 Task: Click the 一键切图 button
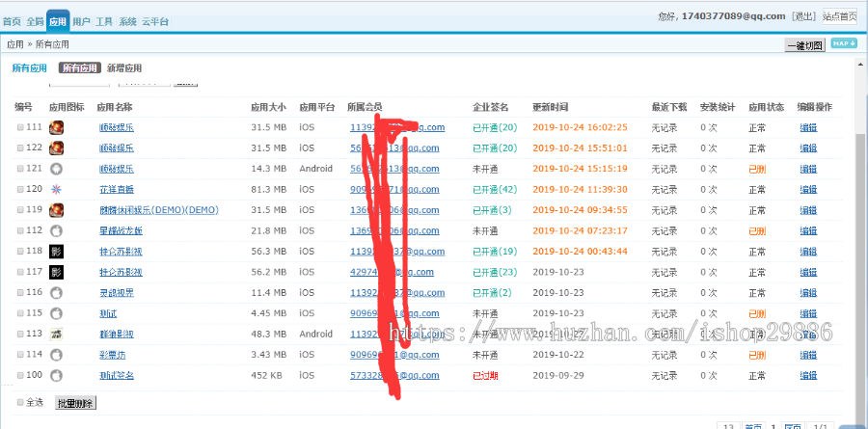[805, 45]
